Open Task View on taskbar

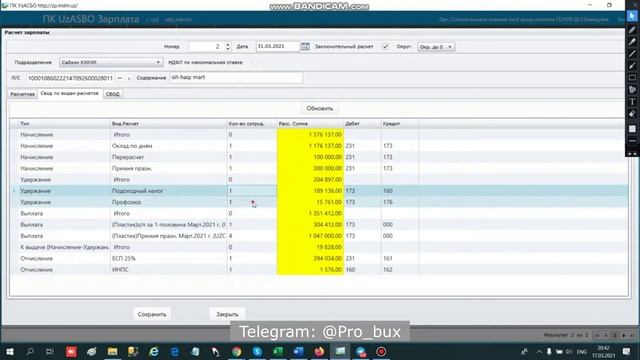pyautogui.click(x=50, y=351)
